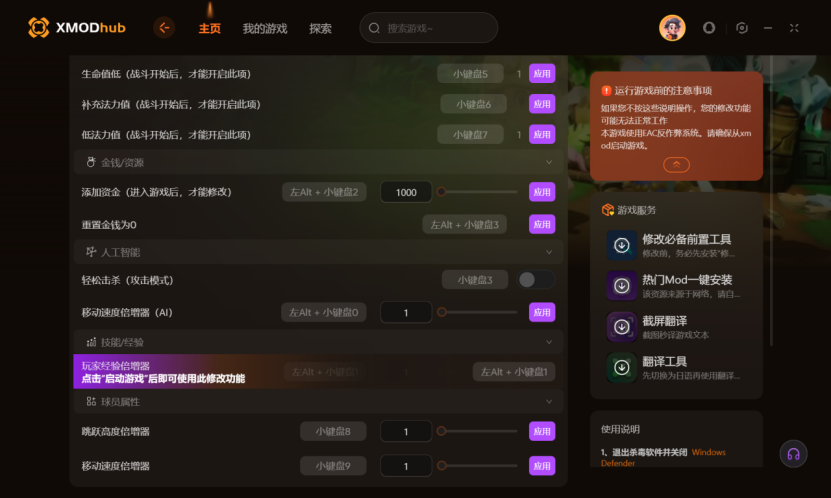Screen dimensions: 831x498
Task: Open the settings hexagon icon in top bar
Action: click(742, 28)
